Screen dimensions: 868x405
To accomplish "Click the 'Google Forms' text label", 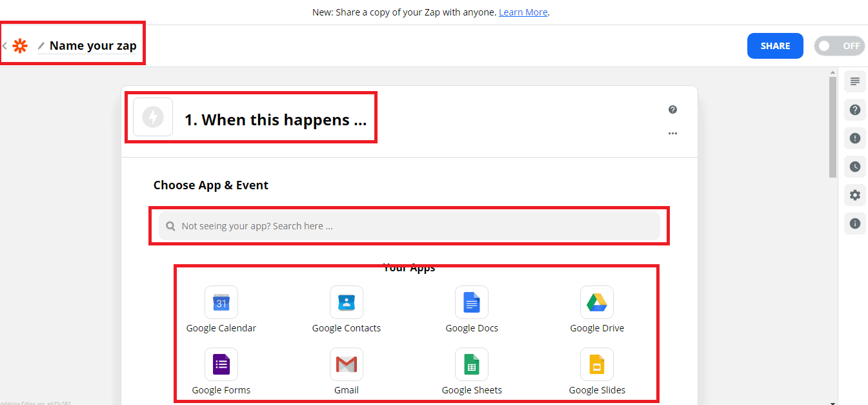I will click(221, 390).
